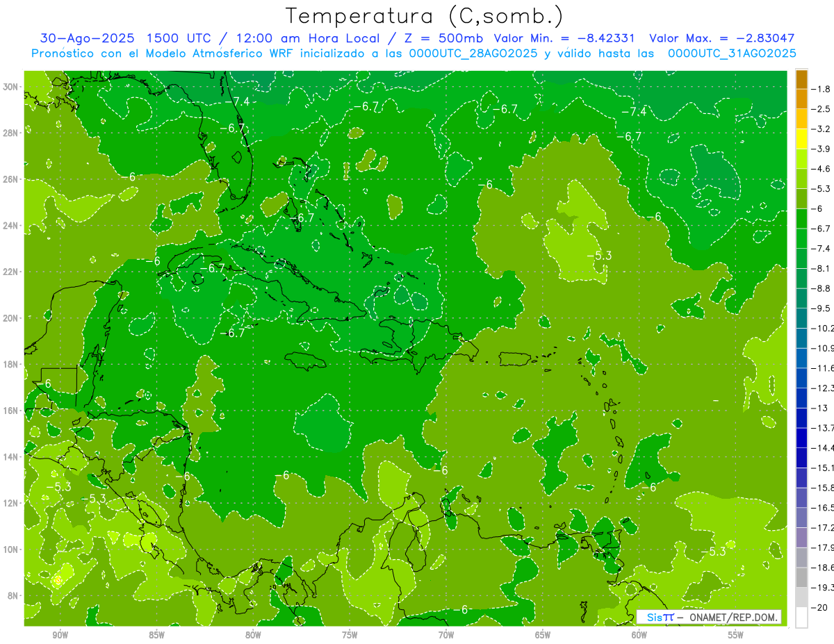The width and height of the screenshot is (834, 644).
Task: Click the '8N' latitude axis label
Action: point(14,595)
